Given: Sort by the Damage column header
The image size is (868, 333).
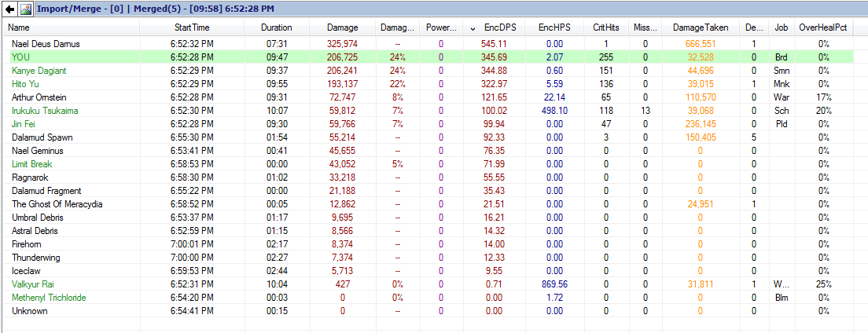Looking at the screenshot, I should [x=343, y=27].
